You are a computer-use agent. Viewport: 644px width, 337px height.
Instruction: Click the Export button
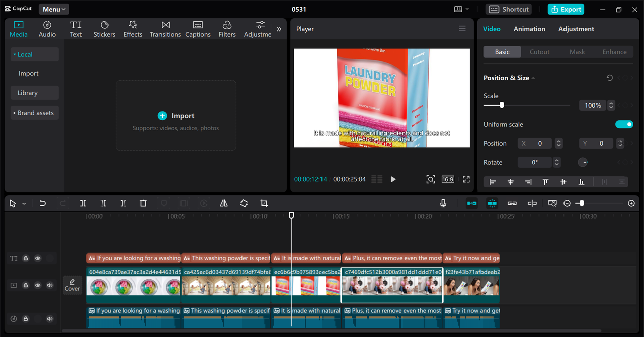566,9
